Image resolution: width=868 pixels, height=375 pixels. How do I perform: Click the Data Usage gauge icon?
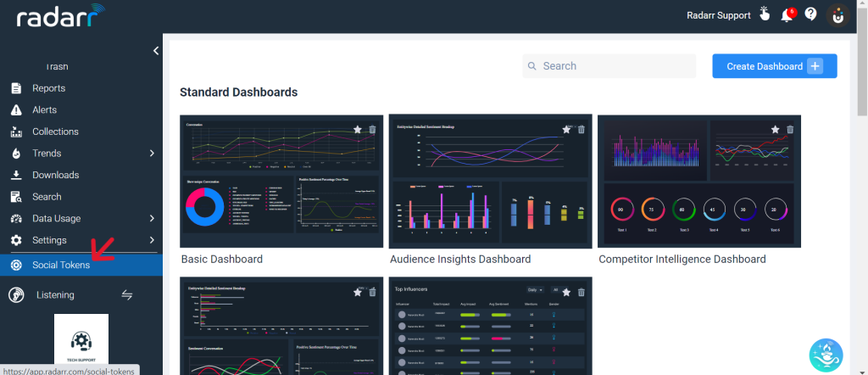coord(17,219)
